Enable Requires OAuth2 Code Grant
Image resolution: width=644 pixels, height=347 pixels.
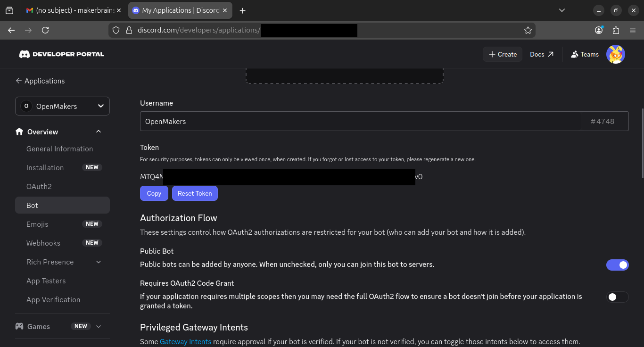[618, 297]
